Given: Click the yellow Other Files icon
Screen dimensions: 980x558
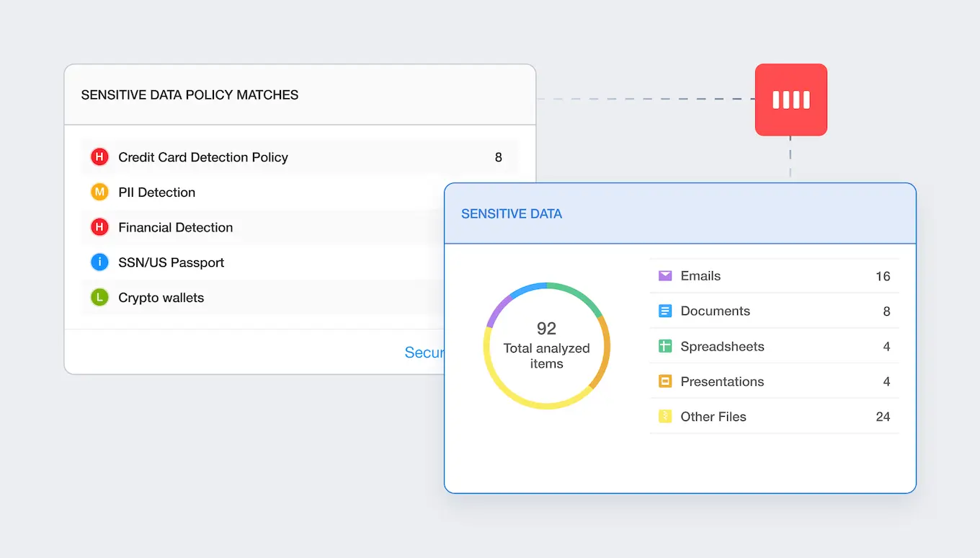Looking at the screenshot, I should point(664,417).
